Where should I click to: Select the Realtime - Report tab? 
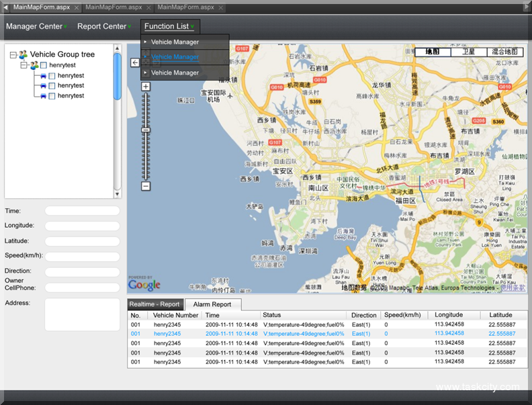click(155, 304)
